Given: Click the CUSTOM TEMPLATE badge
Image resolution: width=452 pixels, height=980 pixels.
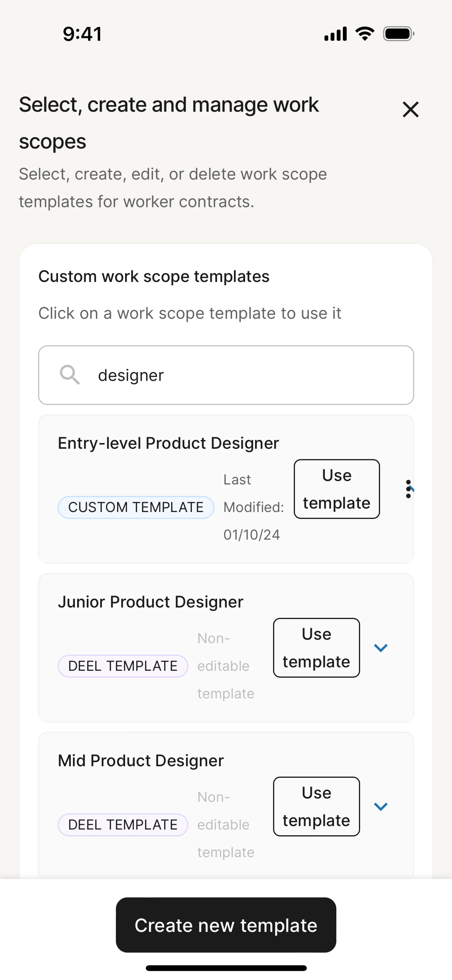Looking at the screenshot, I should 136,507.
